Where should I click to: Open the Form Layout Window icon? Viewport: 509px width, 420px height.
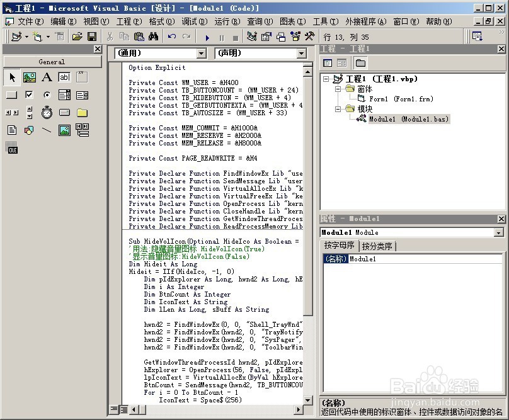[281, 37]
